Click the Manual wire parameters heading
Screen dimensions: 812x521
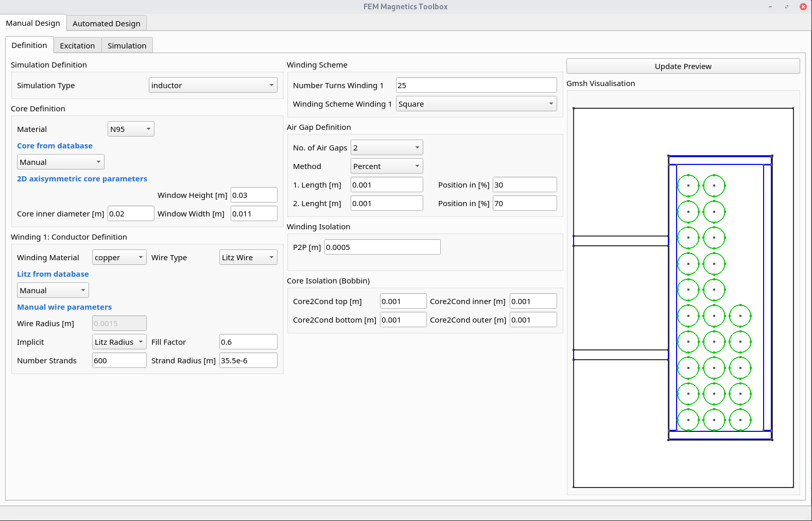coord(64,307)
